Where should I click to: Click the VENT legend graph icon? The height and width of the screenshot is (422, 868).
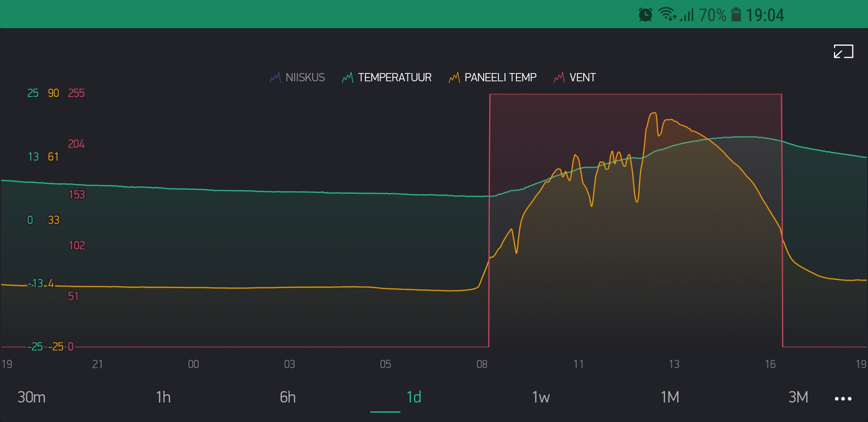click(x=559, y=77)
